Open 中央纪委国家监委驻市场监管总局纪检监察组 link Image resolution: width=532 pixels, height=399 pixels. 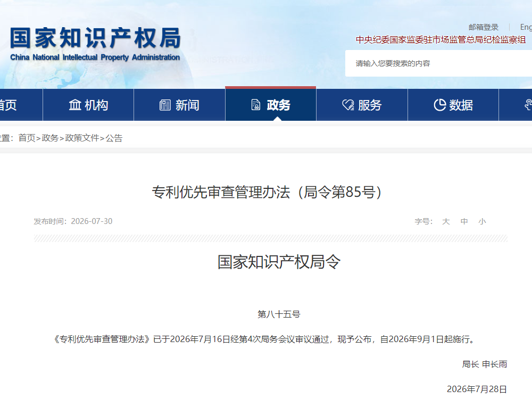click(x=440, y=40)
